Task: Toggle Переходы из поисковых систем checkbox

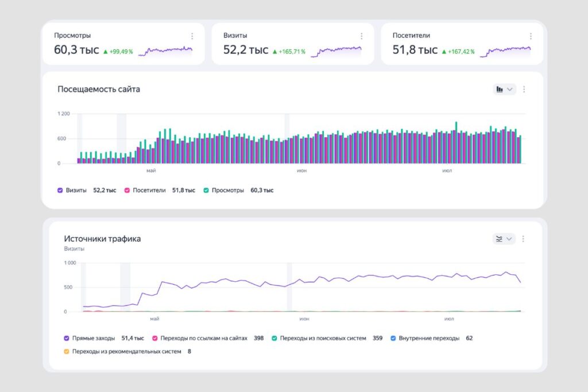Action: 274,338
